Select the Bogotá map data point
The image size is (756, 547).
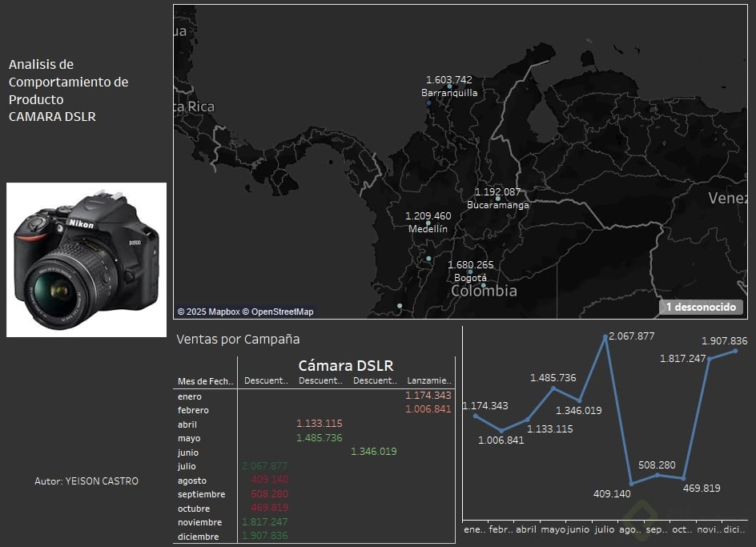(470, 271)
